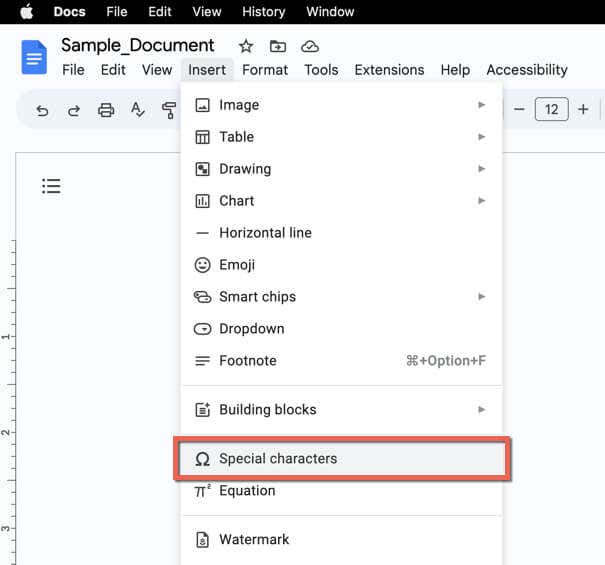Check the cloud document status icon

coord(309,47)
